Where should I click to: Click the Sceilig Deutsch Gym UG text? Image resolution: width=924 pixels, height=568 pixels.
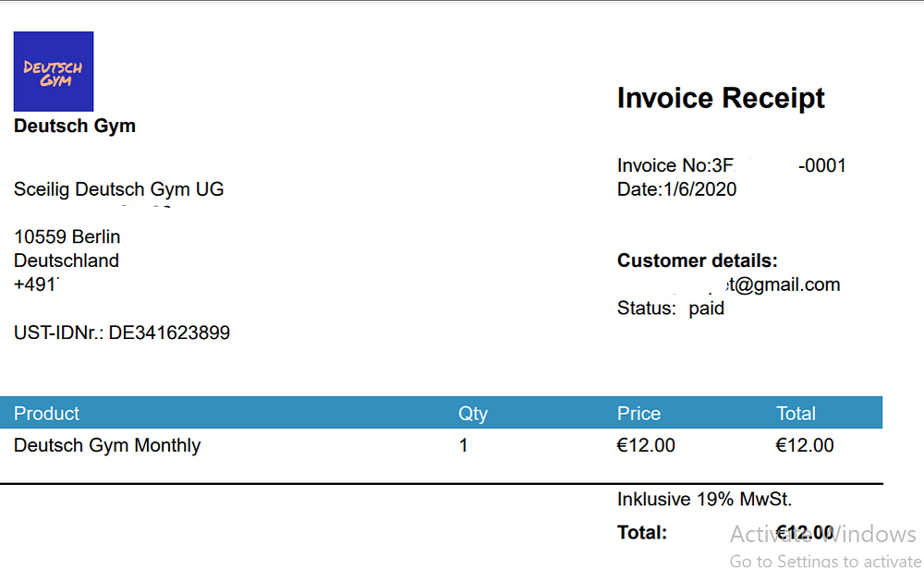click(x=119, y=189)
